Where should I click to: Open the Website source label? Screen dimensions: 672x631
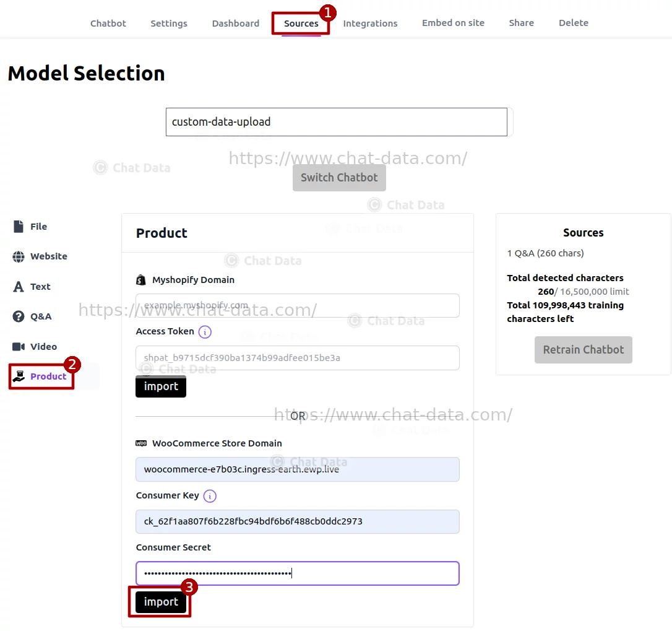(48, 256)
